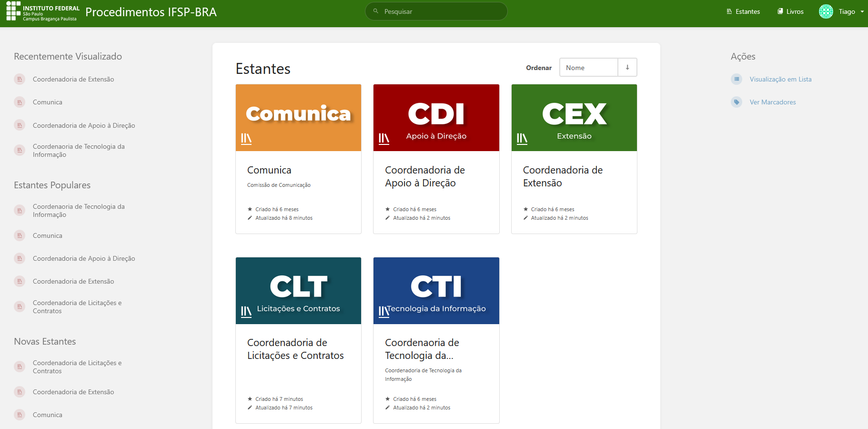
Task: Expand the Tiago user menu arrow
Action: [862, 11]
